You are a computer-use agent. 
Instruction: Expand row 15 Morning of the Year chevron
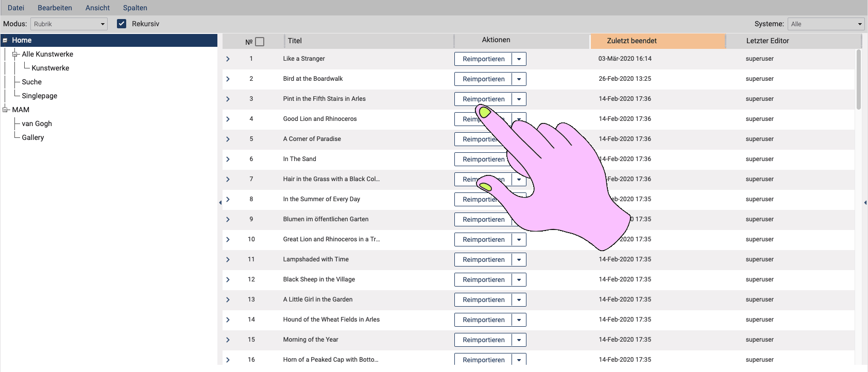(228, 340)
